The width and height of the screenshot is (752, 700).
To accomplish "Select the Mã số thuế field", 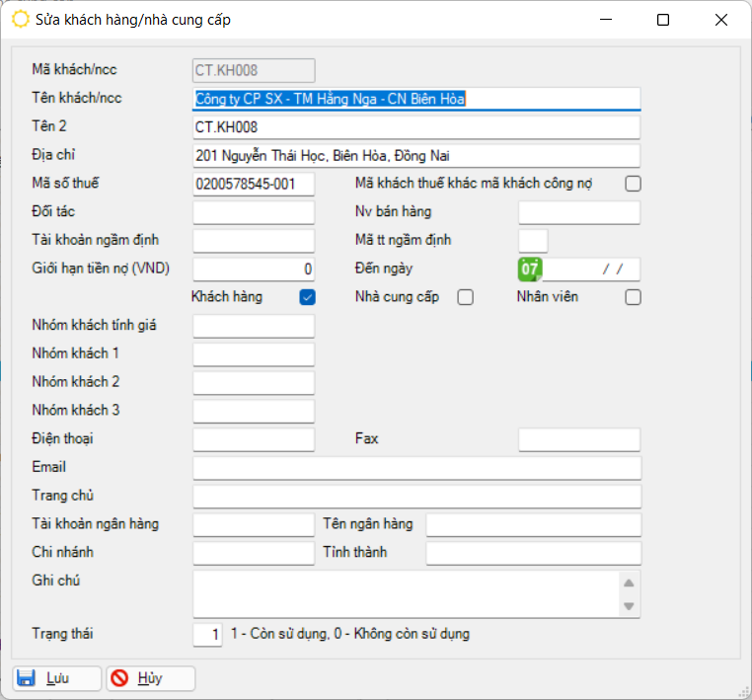I will 254,185.
